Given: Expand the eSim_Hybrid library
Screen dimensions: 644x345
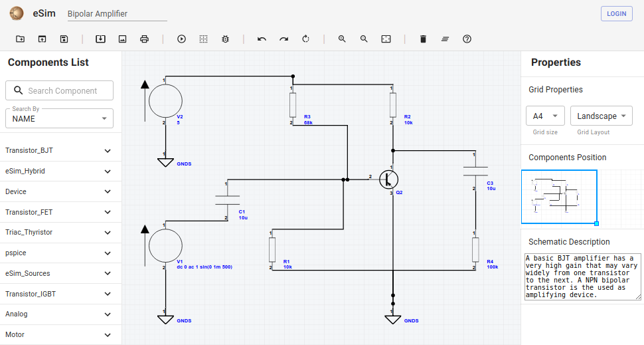Looking at the screenshot, I should tap(61, 171).
